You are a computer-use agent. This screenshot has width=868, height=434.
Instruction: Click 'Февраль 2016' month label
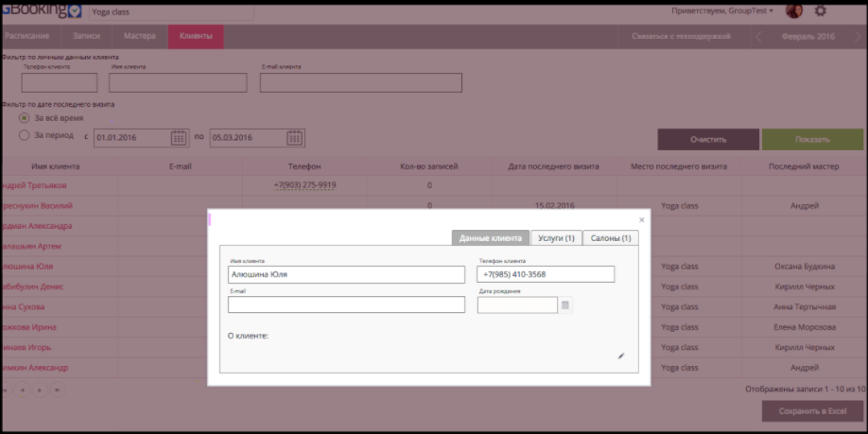[807, 37]
